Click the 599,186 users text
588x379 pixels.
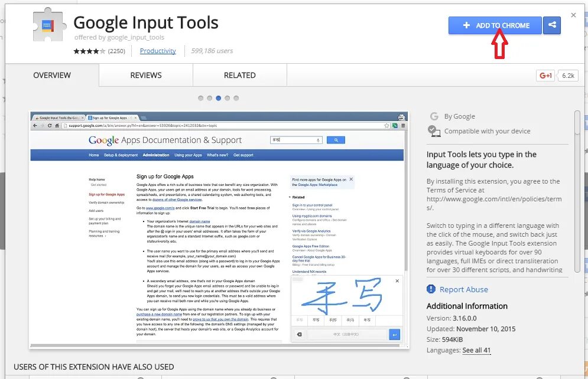[212, 51]
